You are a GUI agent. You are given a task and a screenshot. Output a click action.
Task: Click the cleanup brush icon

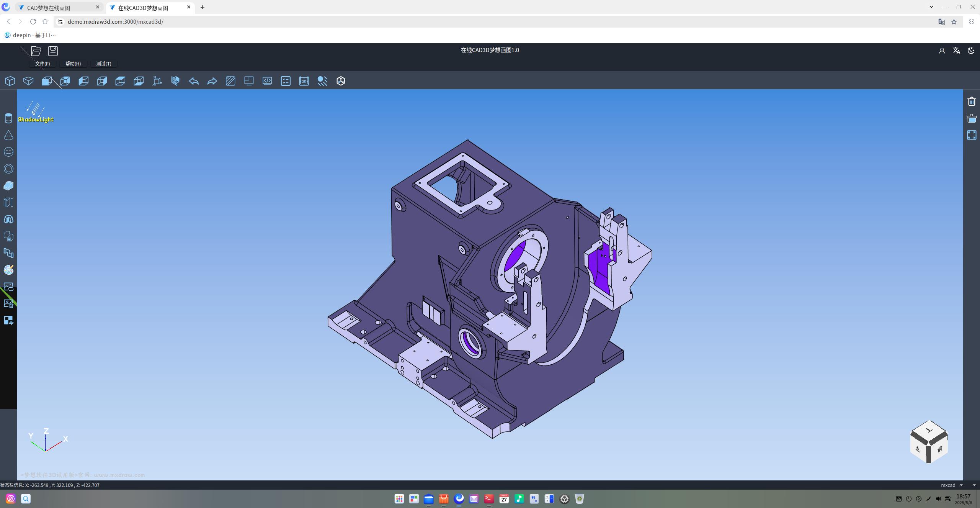(x=972, y=118)
